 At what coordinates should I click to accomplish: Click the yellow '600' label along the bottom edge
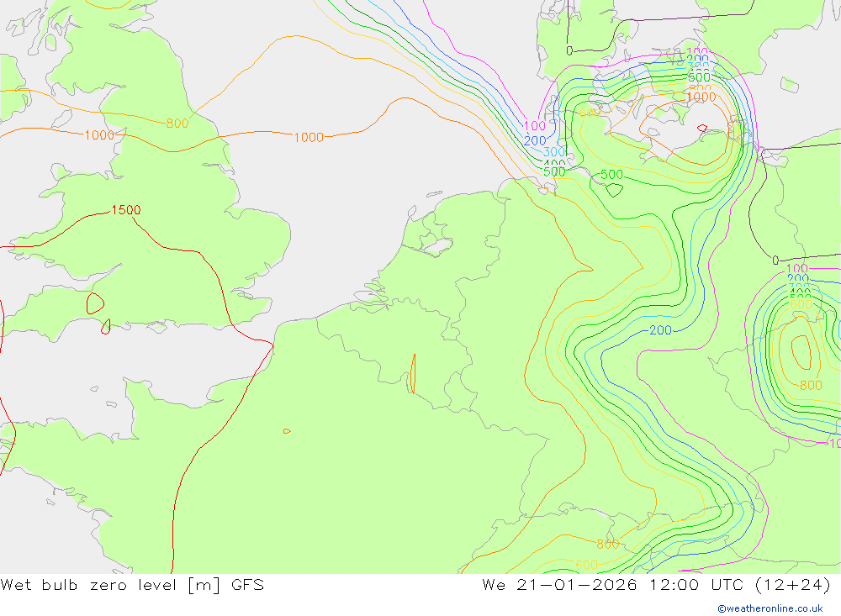click(x=586, y=565)
